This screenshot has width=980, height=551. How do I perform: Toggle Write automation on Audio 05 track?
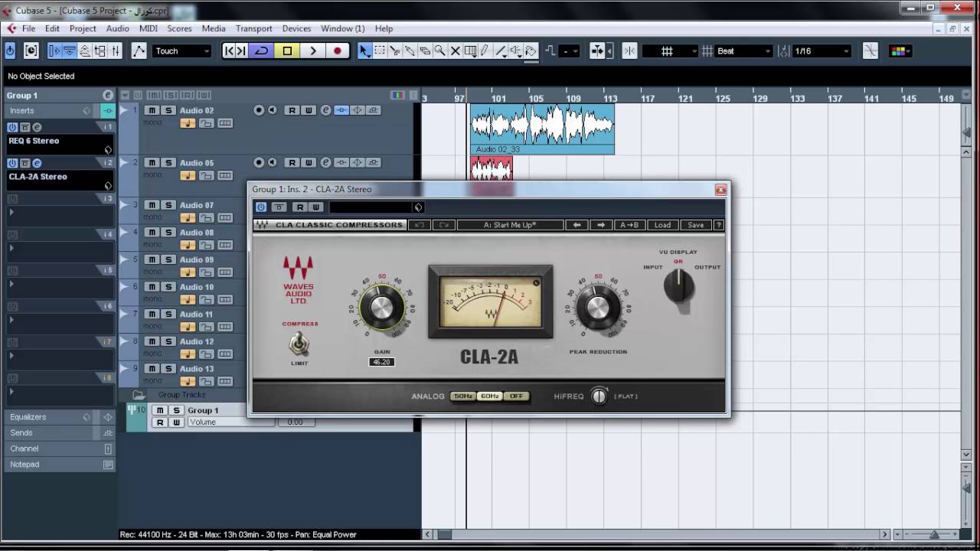pos(309,163)
